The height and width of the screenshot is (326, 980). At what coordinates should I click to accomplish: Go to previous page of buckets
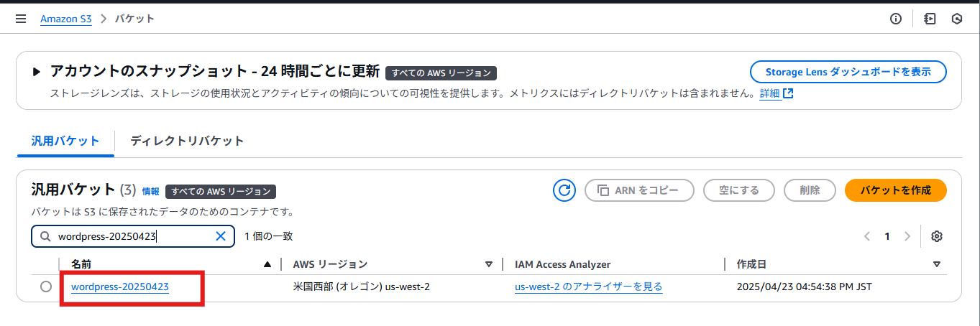click(867, 236)
